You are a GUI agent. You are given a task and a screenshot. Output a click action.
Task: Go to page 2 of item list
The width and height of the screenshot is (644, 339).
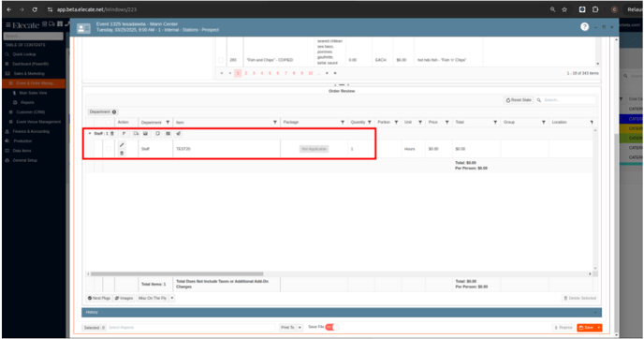245,73
